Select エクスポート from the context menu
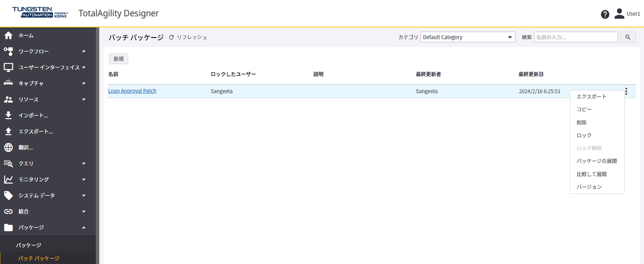The height and width of the screenshot is (264, 644). [x=591, y=97]
